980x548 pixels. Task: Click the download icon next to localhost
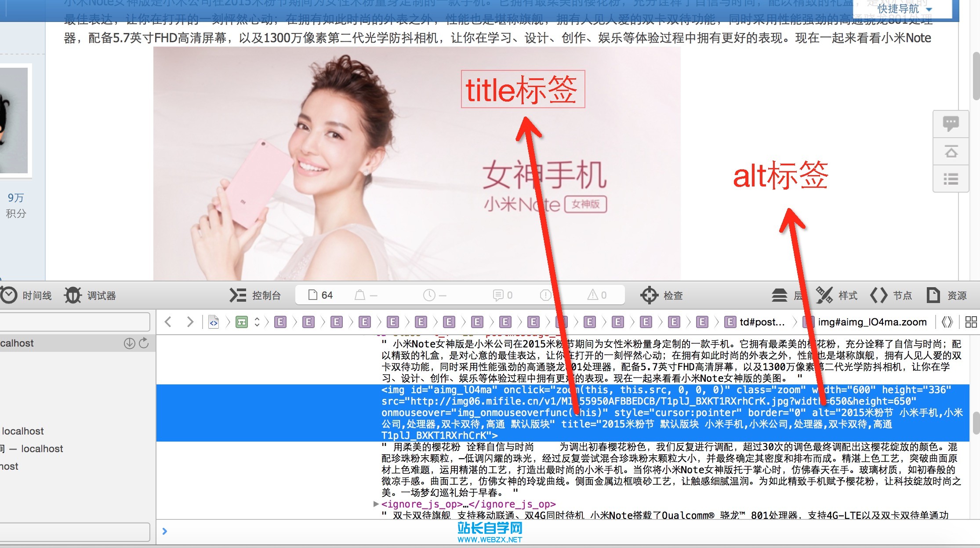(x=129, y=343)
